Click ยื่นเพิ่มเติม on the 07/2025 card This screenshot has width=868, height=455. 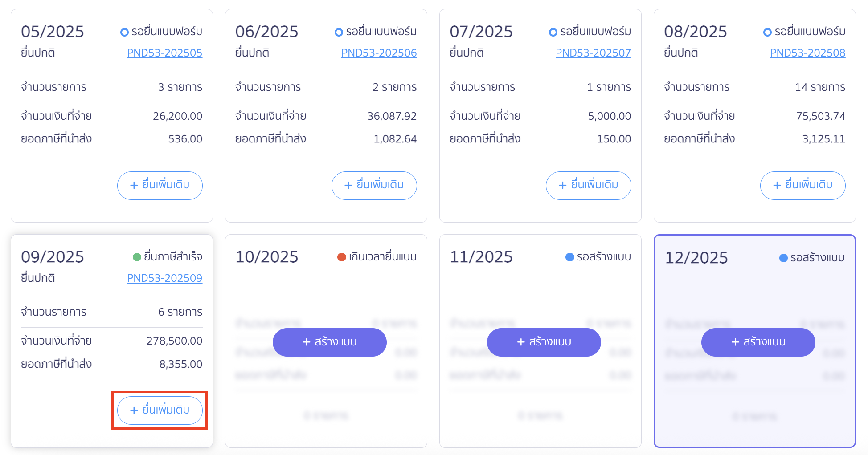tap(588, 186)
